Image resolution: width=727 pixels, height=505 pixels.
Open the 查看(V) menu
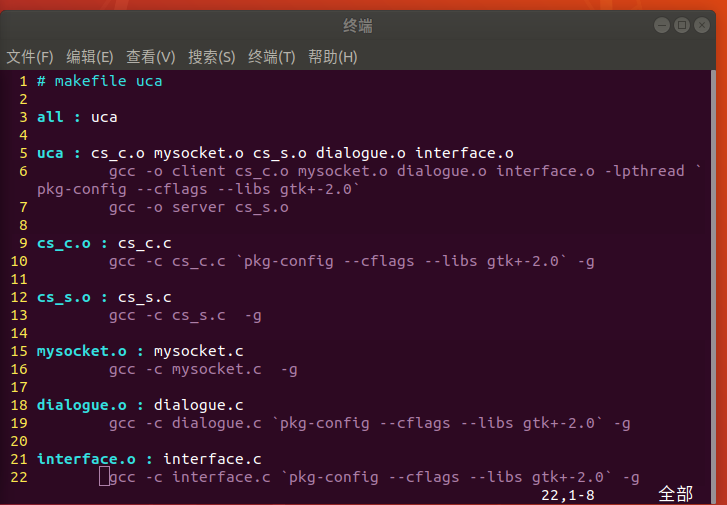[x=151, y=57]
